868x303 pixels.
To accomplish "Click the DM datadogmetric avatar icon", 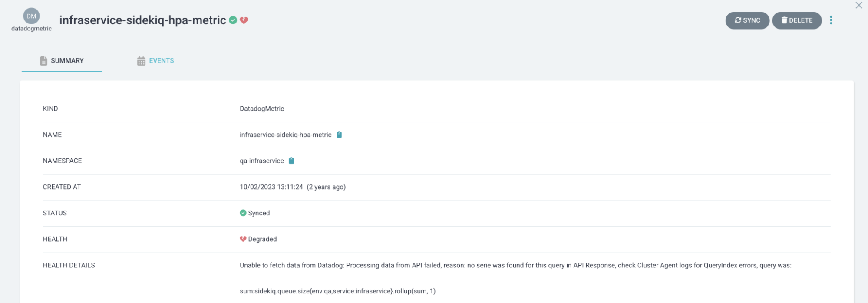I will pyautogui.click(x=31, y=16).
